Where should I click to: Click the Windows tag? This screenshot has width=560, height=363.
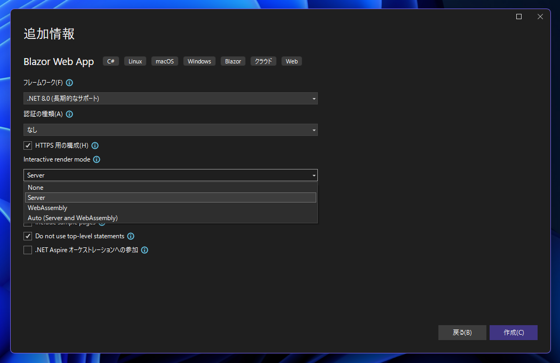pos(199,61)
